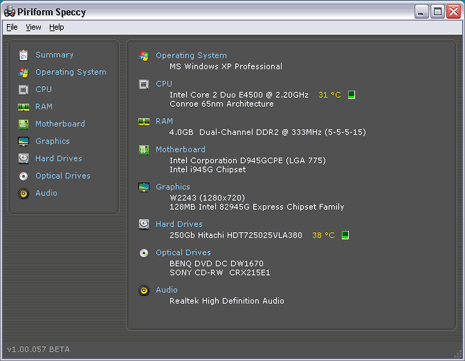Open the View menu
The image size is (465, 361).
(x=33, y=27)
